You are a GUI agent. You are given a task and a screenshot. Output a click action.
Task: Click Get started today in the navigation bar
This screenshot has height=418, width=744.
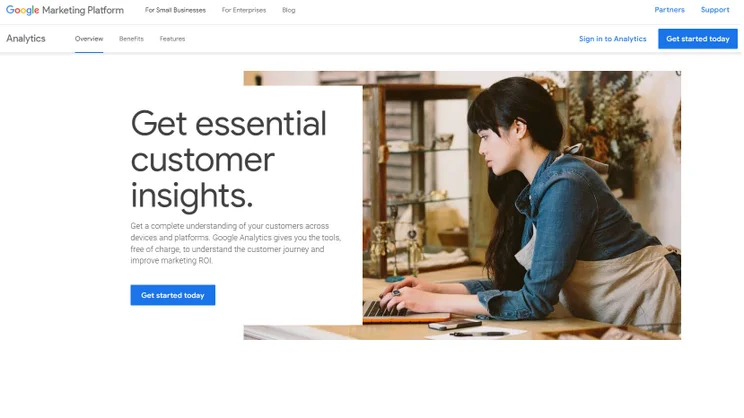[x=698, y=39]
